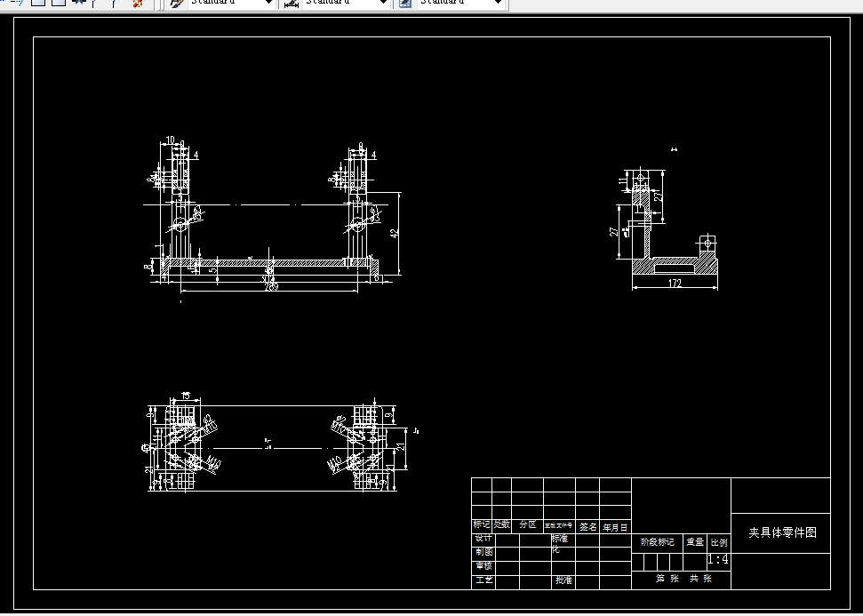Click the 批准 label
This screenshot has width=863, height=616.
[563, 580]
